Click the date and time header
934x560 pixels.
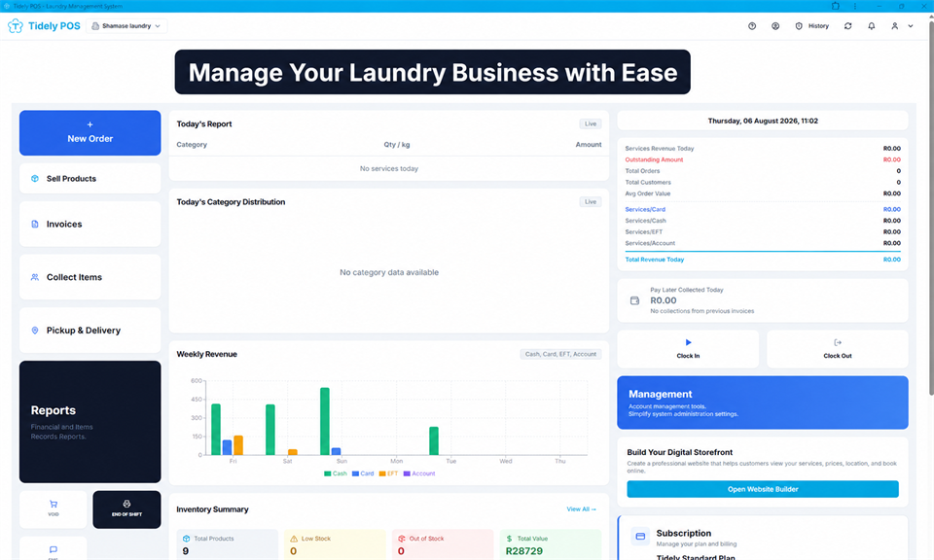(763, 121)
